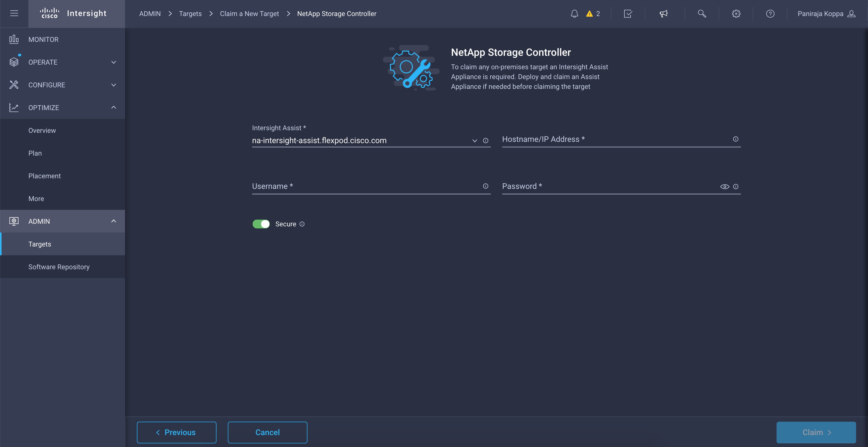Click the hamburger menu icon

point(14,13)
